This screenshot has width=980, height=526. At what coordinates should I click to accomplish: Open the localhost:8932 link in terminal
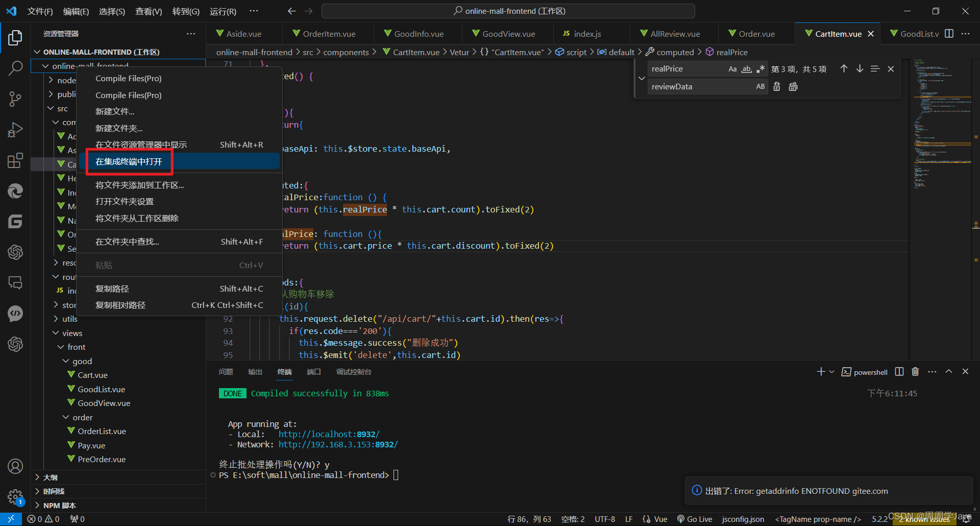click(329, 434)
